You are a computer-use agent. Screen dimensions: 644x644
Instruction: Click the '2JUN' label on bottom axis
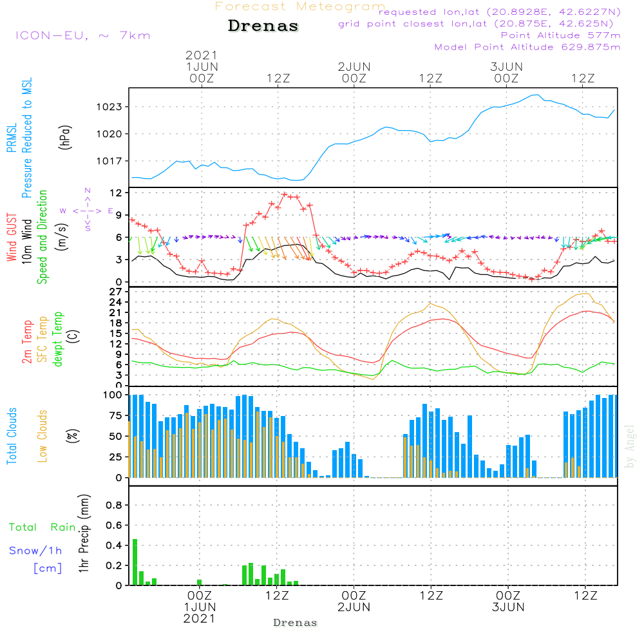coord(354,607)
